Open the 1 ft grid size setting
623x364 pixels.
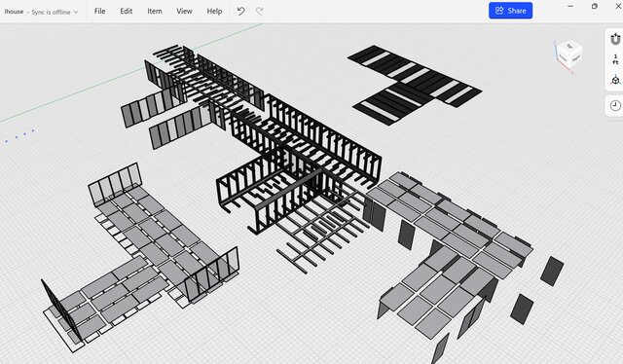[615, 59]
